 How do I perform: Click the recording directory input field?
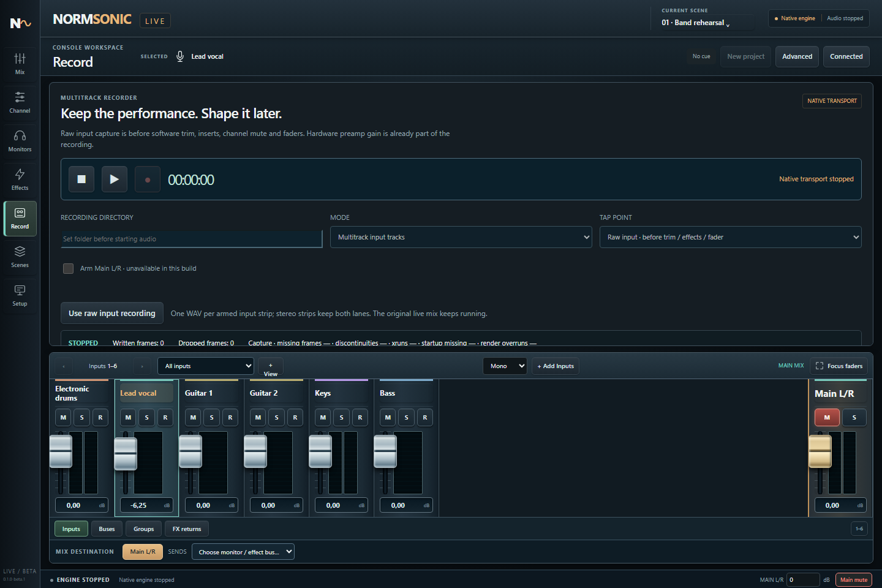[191, 239]
